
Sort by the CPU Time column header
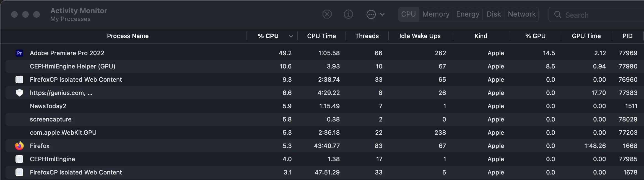[x=321, y=36]
